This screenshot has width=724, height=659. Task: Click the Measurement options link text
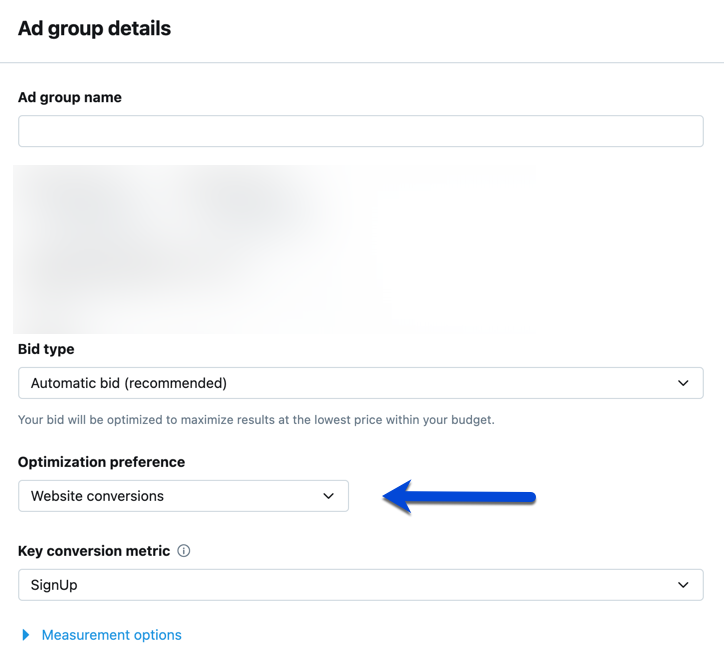point(112,635)
